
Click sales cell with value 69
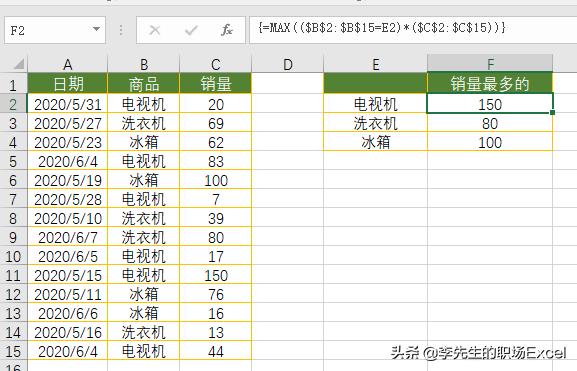point(216,123)
